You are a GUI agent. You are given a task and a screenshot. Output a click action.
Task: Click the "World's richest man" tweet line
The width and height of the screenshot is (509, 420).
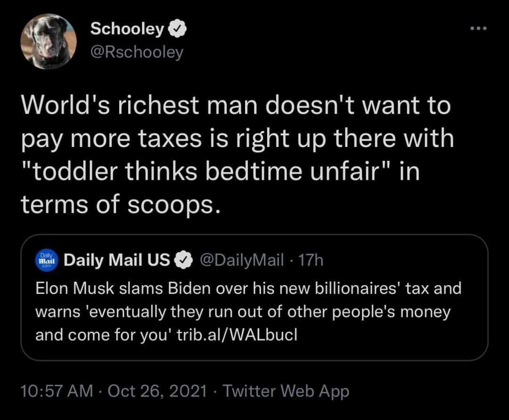pyautogui.click(x=236, y=106)
